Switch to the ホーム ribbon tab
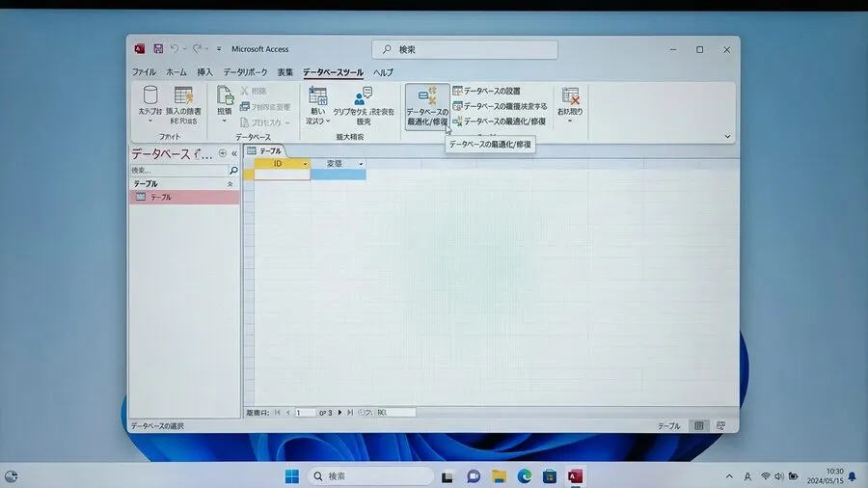868x488 pixels. tap(176, 72)
